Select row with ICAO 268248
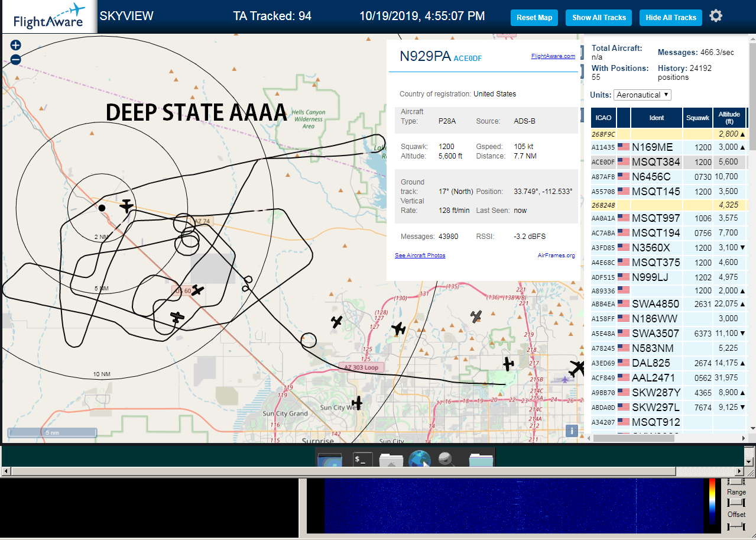The image size is (756, 540). point(669,205)
